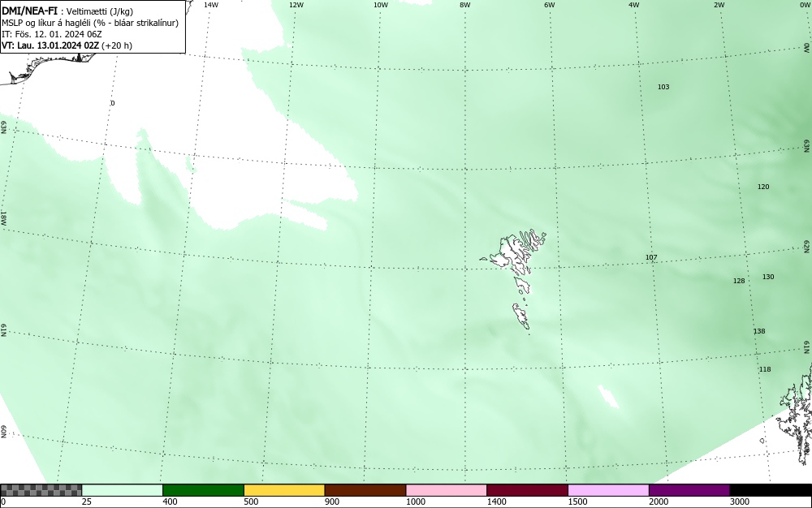Viewport: 812px width, 508px height.
Task: Click the legend label 25
Action: coord(87,502)
